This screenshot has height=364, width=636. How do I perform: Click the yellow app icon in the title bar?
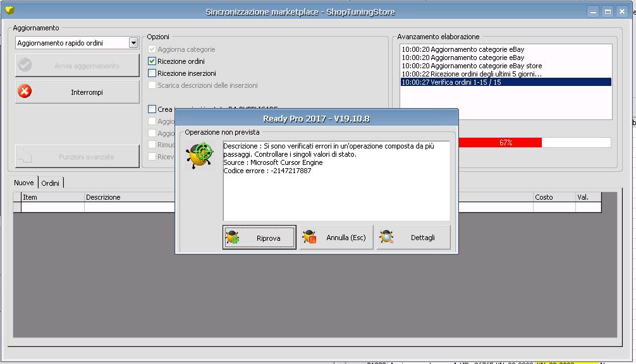click(x=9, y=10)
